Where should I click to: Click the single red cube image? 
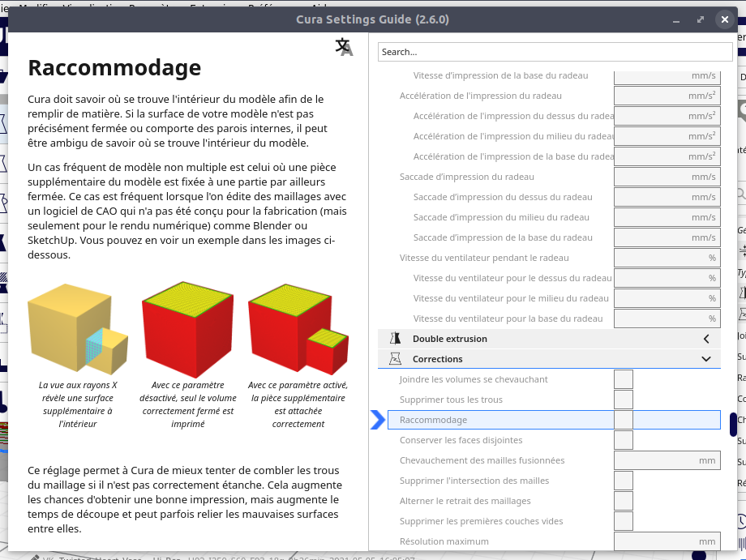pos(188,328)
